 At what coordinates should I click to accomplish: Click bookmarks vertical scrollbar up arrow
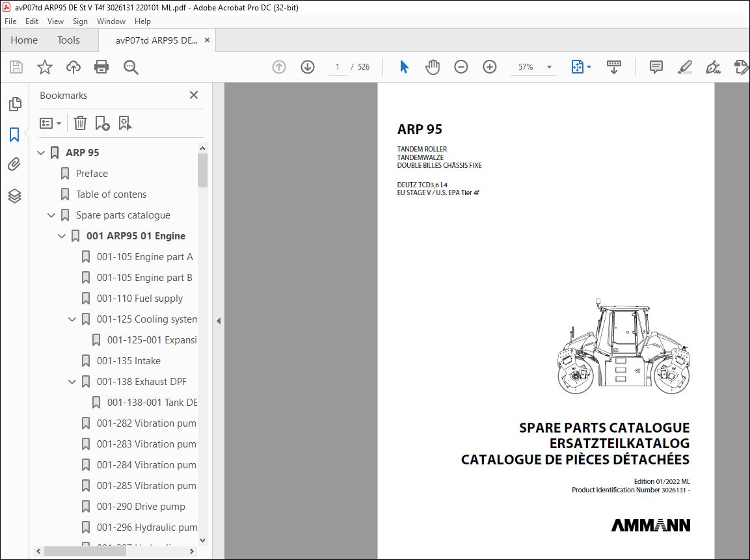point(202,148)
